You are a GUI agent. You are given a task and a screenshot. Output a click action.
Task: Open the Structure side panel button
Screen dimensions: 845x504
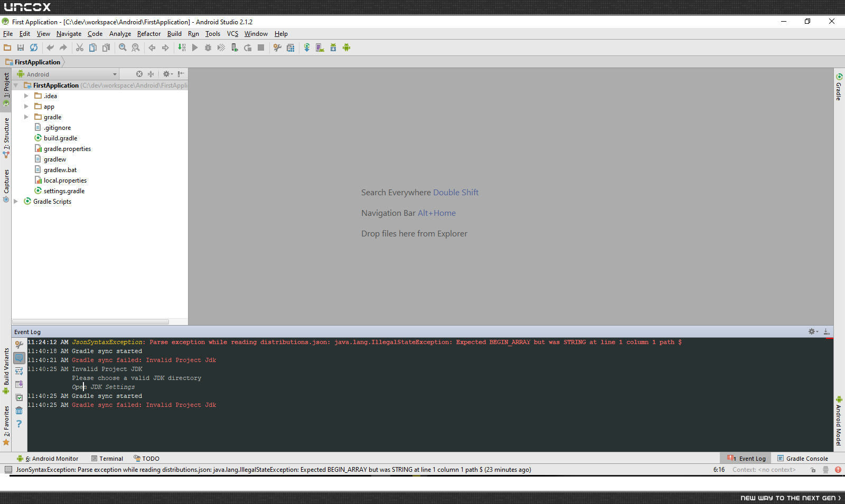6,138
